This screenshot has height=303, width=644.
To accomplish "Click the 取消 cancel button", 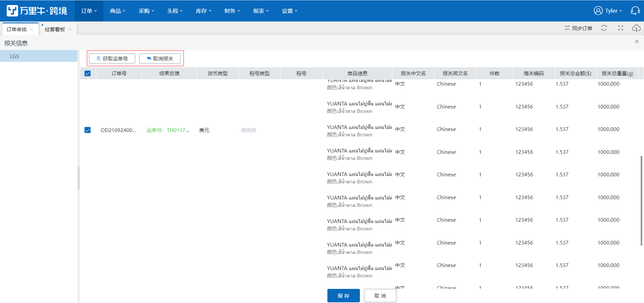I will [380, 296].
